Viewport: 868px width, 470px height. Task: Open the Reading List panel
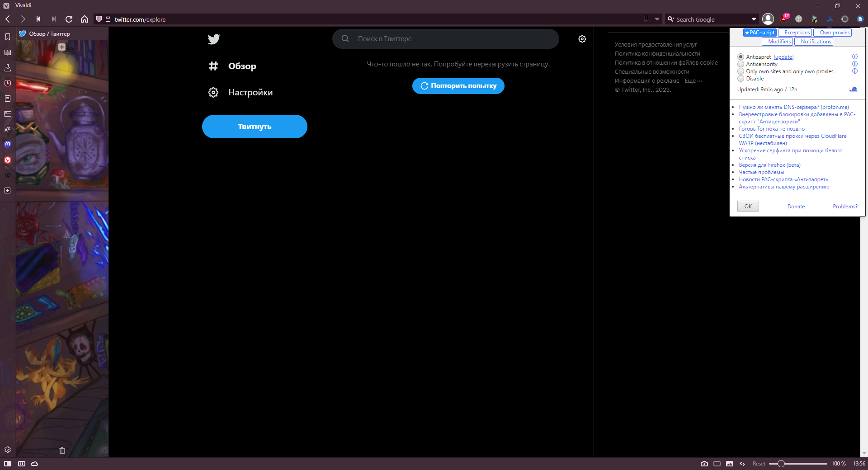[7, 52]
